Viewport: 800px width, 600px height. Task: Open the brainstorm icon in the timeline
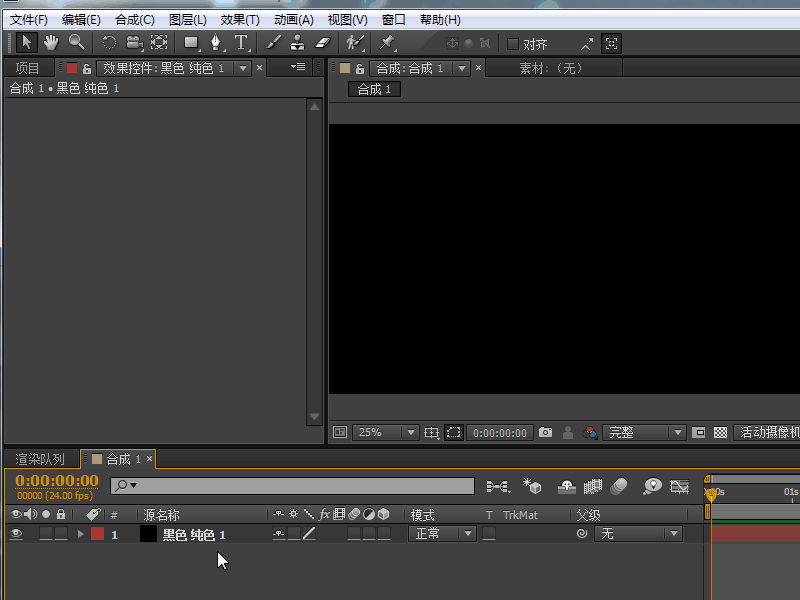(x=653, y=486)
